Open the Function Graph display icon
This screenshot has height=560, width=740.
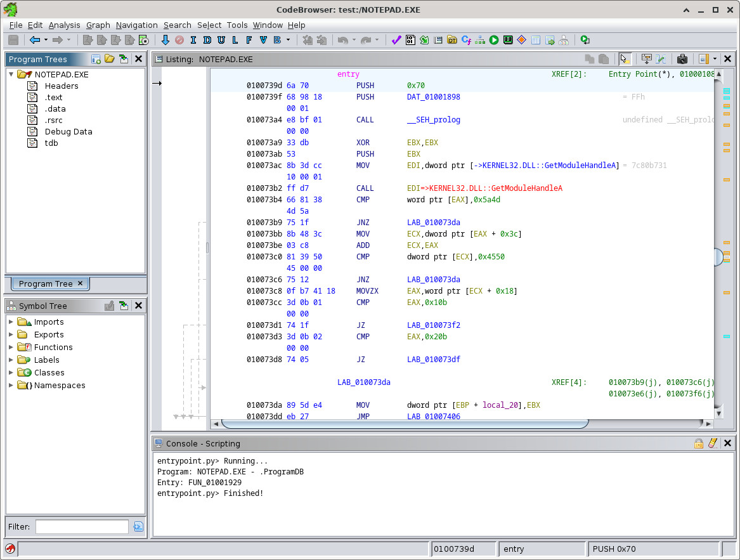point(480,40)
